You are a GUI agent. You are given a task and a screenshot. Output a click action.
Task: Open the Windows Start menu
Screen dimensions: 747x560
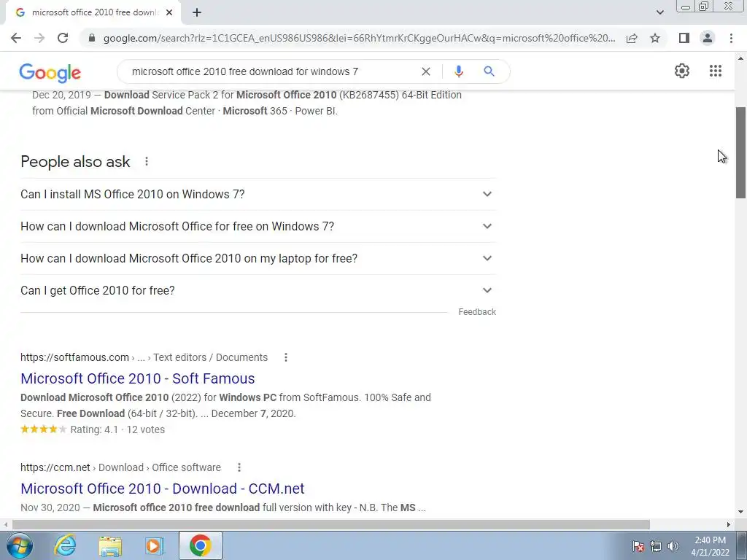click(19, 545)
